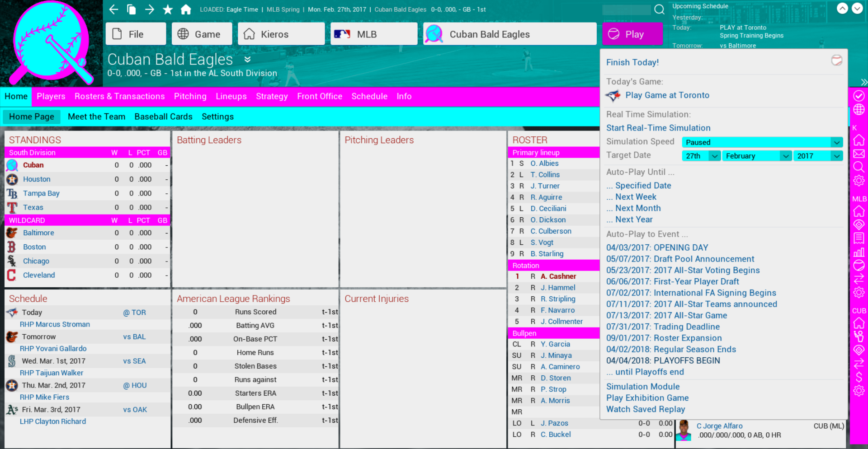Click the magnifier icon in right sidebar
This screenshot has width=868, height=449.
859,167
